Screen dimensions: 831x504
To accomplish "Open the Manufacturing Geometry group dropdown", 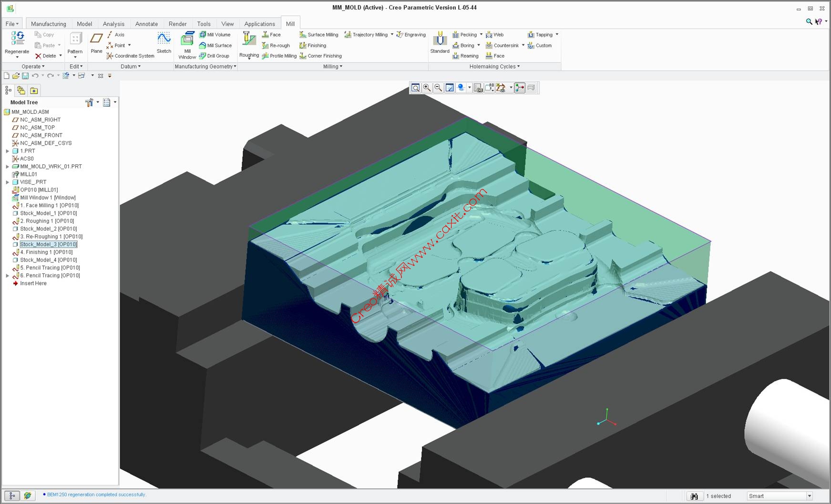I will (205, 67).
